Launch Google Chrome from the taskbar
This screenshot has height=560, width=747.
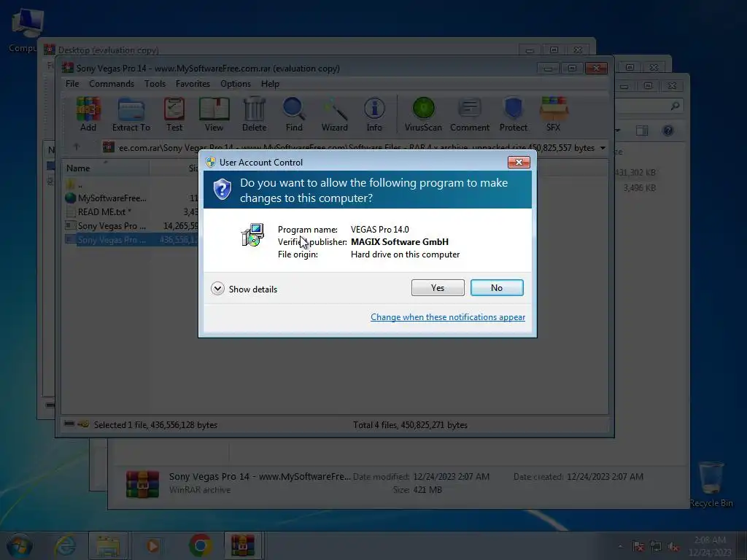click(x=200, y=545)
